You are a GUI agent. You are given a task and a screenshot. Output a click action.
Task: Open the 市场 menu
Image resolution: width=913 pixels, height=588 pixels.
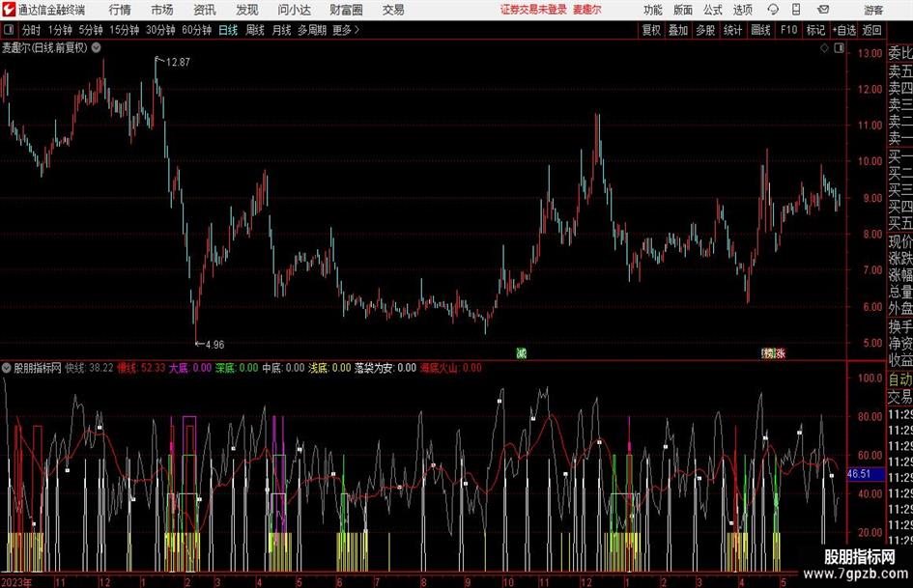tap(162, 10)
